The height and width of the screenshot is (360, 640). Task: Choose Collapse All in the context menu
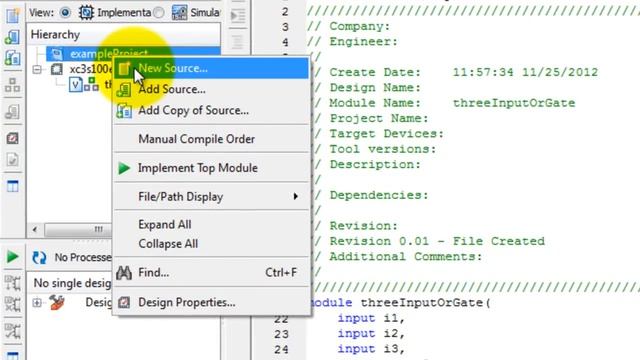click(x=211, y=244)
